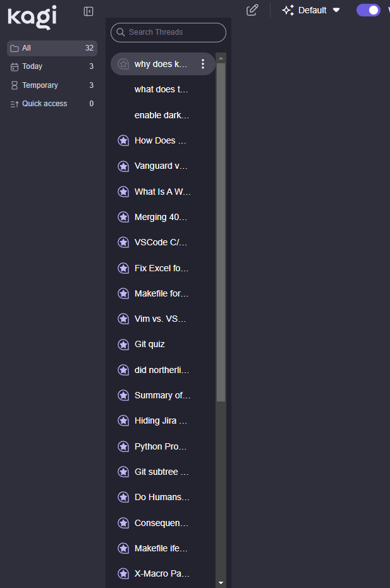
Task: Open three-dot menu on first thread
Action: click(203, 64)
